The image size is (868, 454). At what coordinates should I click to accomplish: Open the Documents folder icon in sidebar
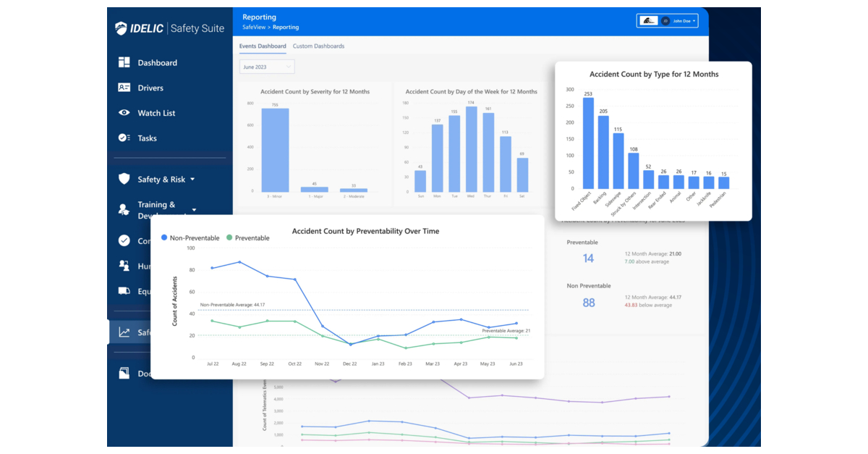pyautogui.click(x=125, y=373)
